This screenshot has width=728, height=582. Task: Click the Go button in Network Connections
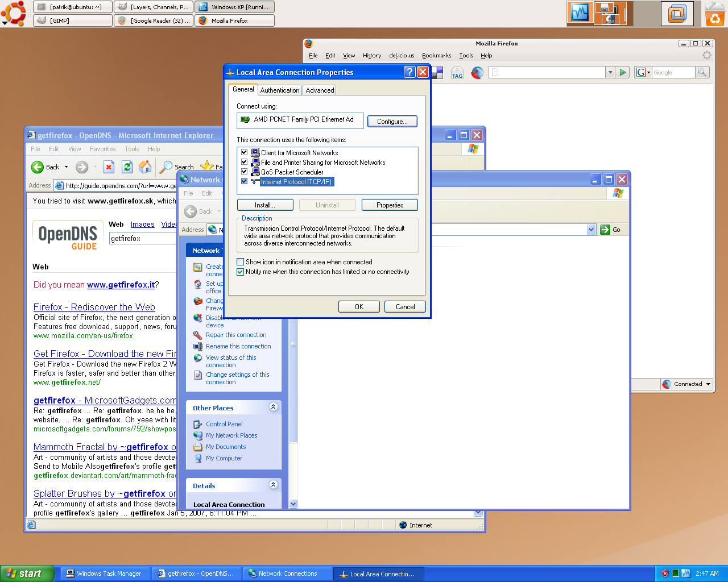pyautogui.click(x=611, y=230)
